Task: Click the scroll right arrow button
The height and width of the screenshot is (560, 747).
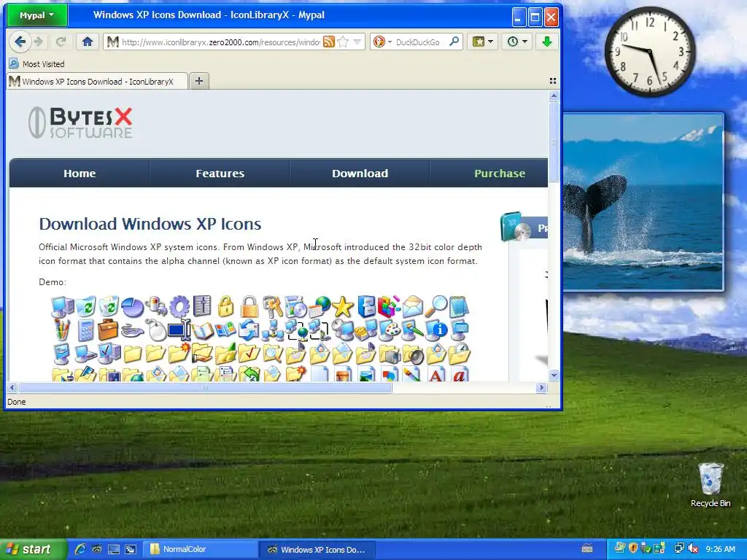Action: [x=541, y=388]
